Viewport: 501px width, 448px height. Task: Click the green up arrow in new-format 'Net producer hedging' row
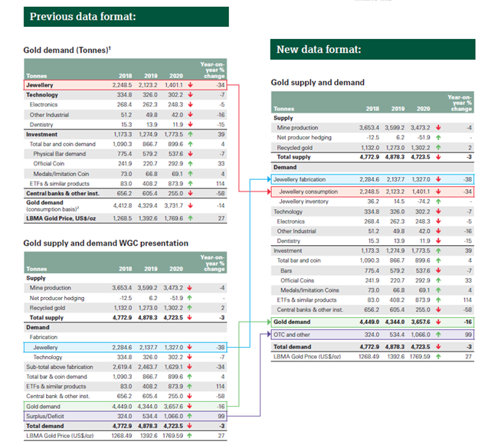coord(438,137)
